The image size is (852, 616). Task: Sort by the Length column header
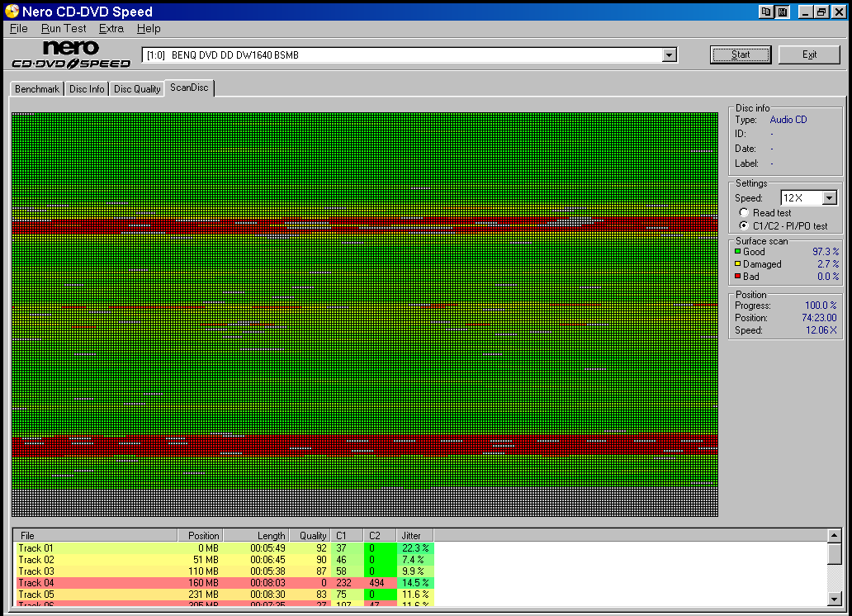[x=256, y=536]
